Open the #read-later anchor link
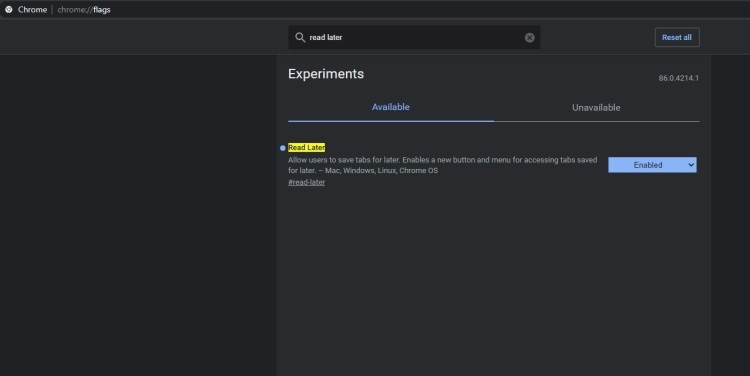This screenshot has width=750, height=376. point(307,182)
